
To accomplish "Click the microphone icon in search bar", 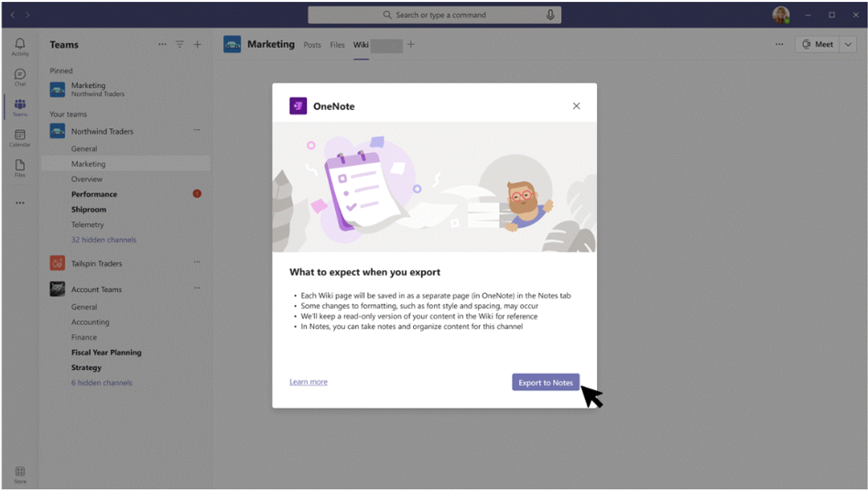I will coord(550,15).
